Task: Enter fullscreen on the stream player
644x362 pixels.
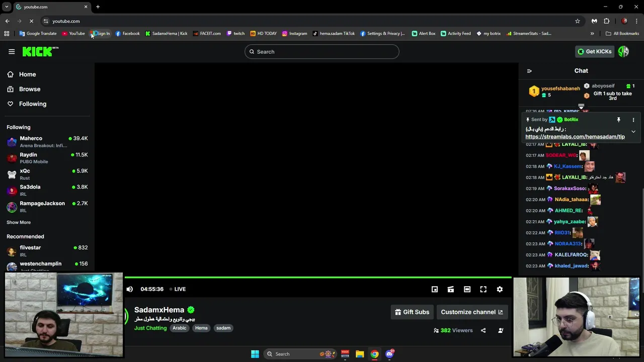Action: pyautogui.click(x=484, y=289)
